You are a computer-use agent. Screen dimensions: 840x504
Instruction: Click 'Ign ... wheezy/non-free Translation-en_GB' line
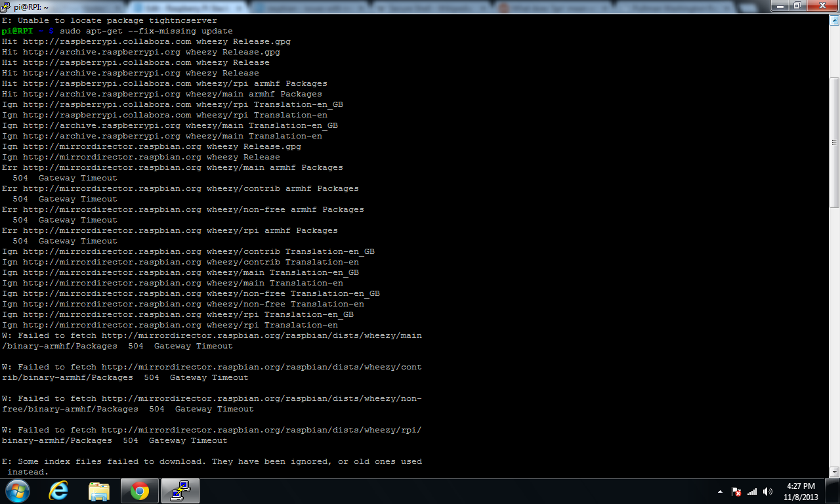(x=191, y=293)
